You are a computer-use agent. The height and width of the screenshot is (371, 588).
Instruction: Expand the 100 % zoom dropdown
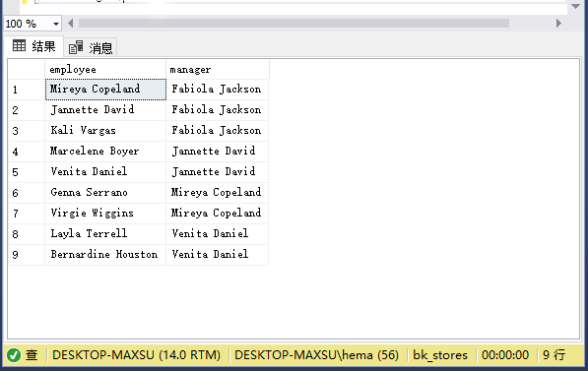pos(56,24)
